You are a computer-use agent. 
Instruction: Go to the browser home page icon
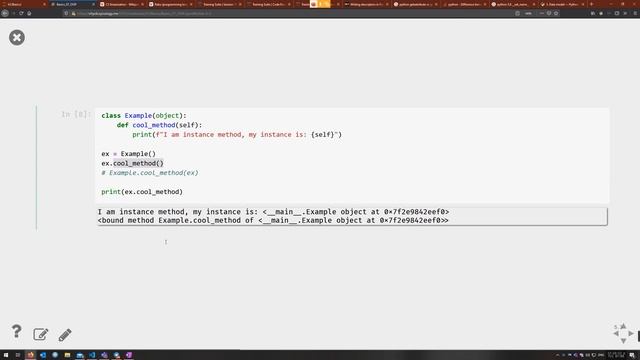tap(29, 13)
